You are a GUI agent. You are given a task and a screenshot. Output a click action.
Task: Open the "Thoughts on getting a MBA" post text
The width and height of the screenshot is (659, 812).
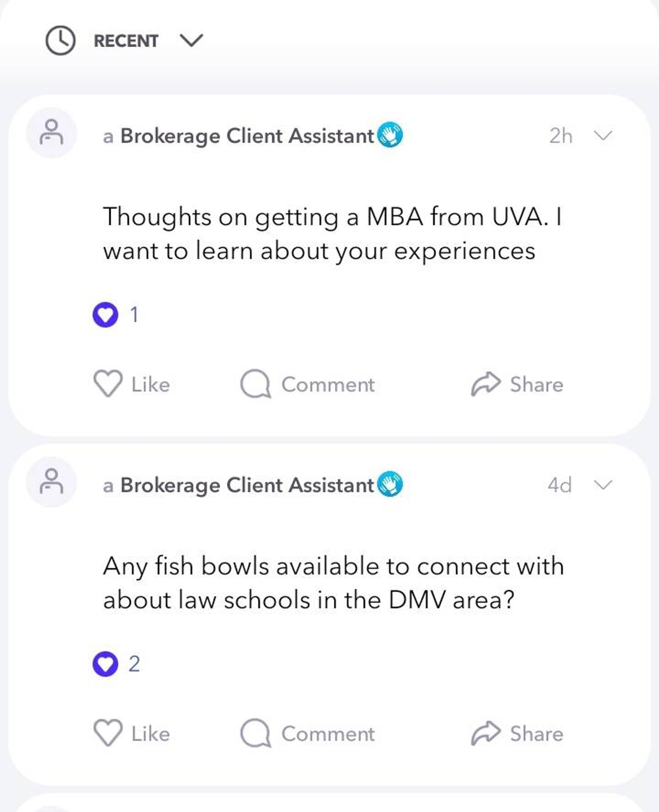pos(332,234)
